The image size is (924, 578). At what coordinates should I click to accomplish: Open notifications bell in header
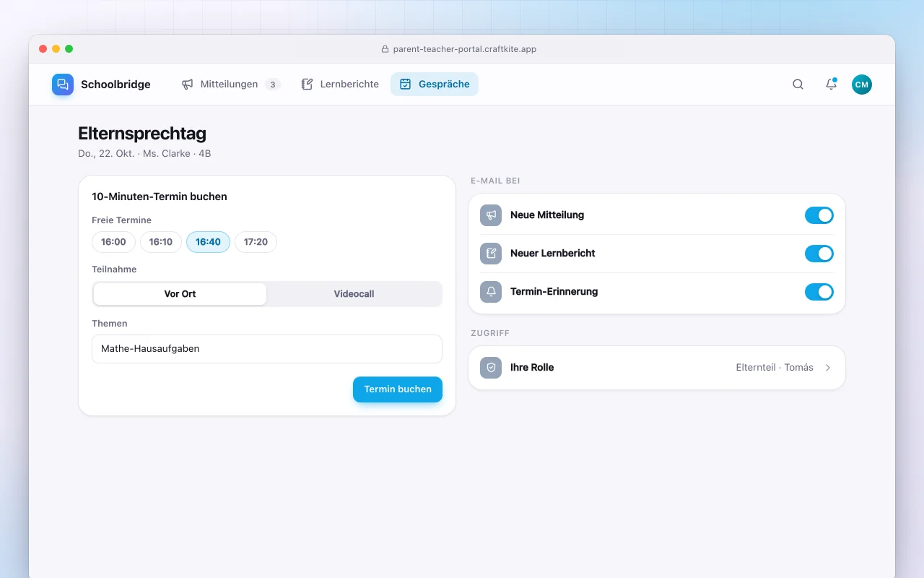[831, 85]
